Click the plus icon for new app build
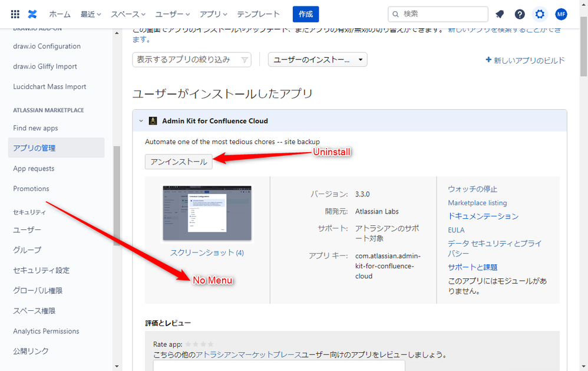This screenshot has width=588, height=371. point(488,60)
